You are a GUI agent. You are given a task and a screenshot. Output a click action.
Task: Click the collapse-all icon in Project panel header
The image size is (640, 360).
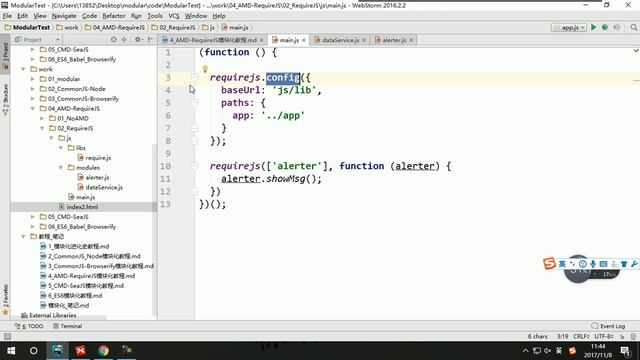(124, 40)
